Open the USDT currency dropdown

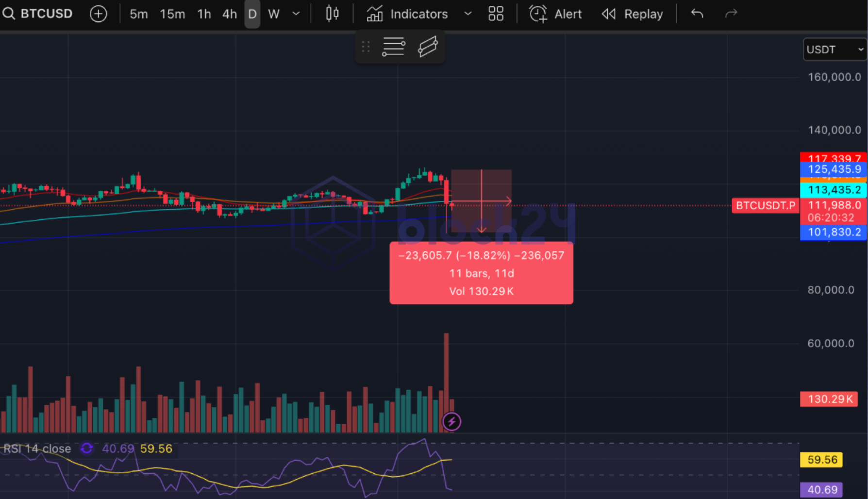(x=835, y=50)
